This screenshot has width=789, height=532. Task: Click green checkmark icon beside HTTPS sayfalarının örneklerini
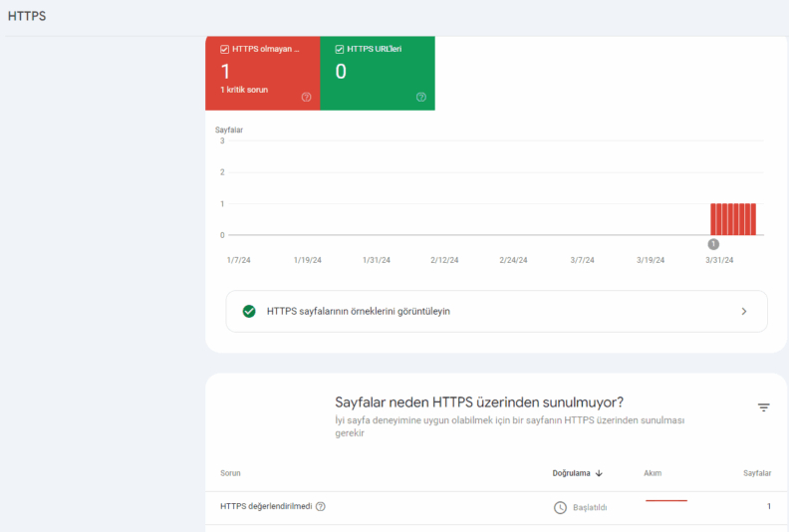tap(249, 311)
